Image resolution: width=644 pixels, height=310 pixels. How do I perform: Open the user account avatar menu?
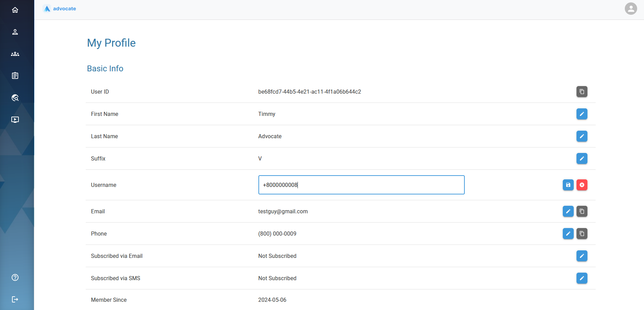point(631,9)
